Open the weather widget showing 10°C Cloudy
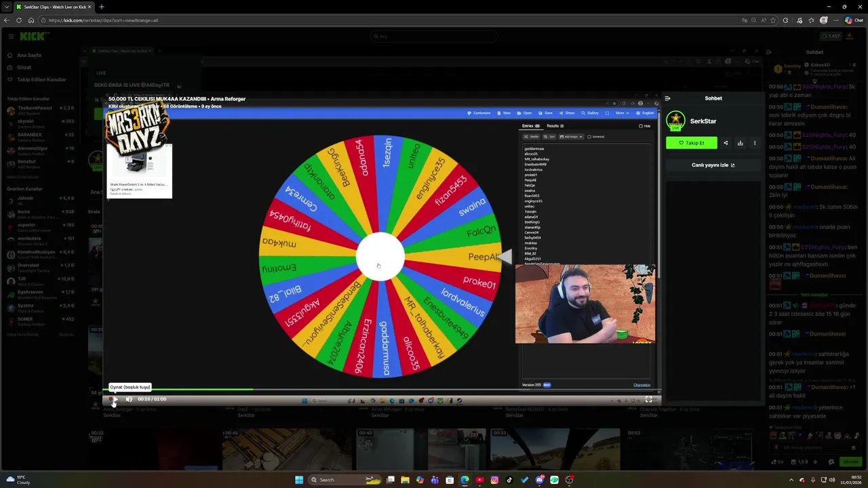The width and height of the screenshot is (868, 488). (x=19, y=480)
